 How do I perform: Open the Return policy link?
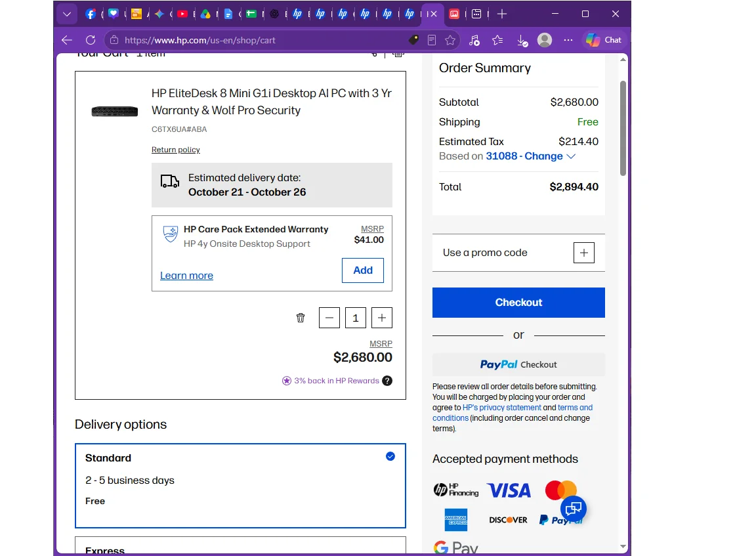[175, 150]
